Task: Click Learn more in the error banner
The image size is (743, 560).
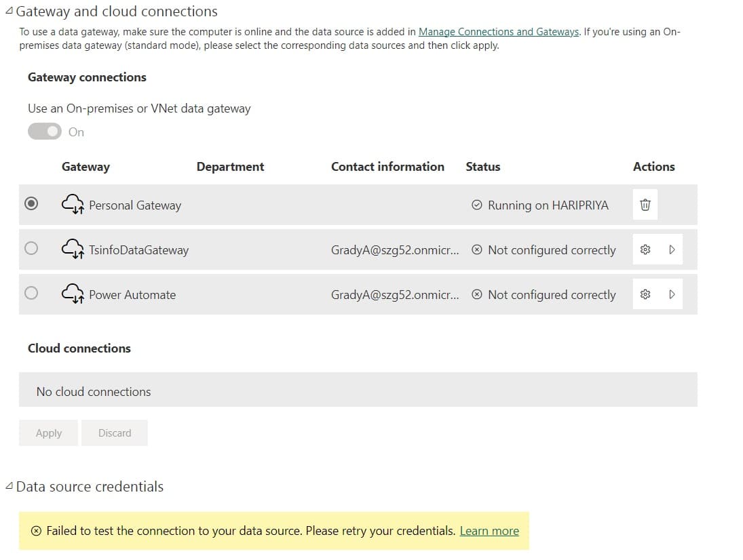Action: (x=489, y=531)
